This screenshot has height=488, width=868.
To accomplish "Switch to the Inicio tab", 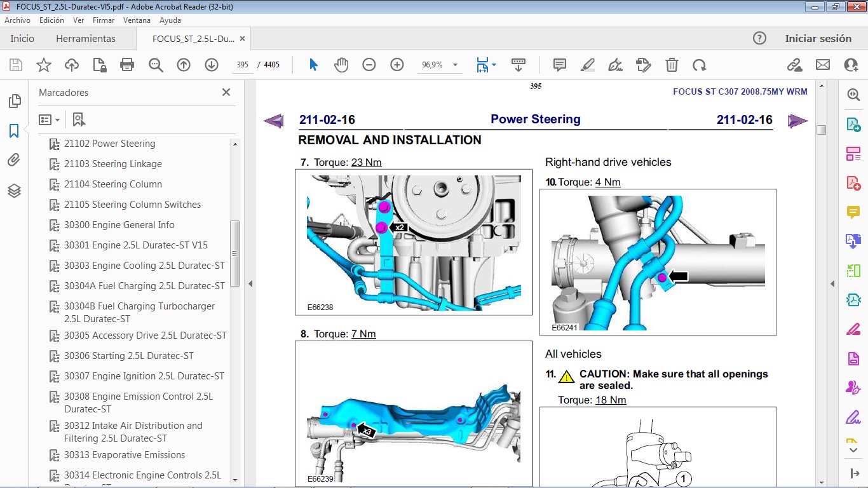I will [22, 38].
